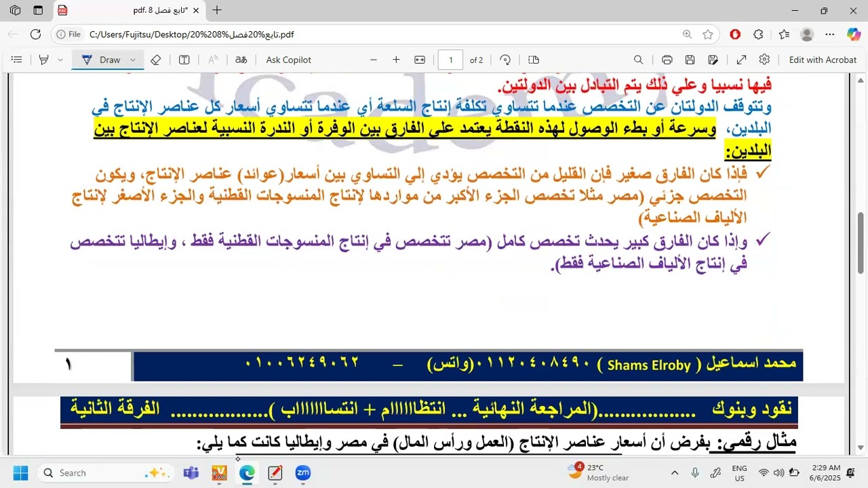
Task: Click the microphone tray icon
Action: tap(695, 472)
